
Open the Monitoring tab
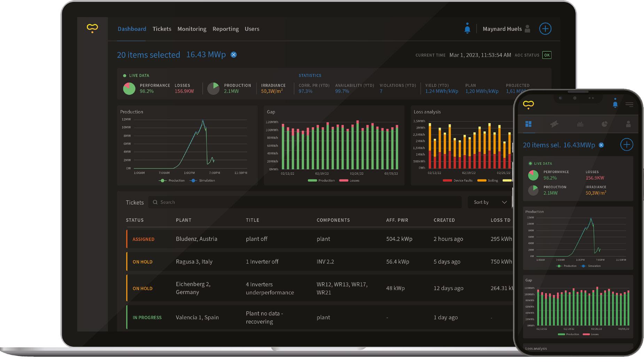[x=192, y=29]
